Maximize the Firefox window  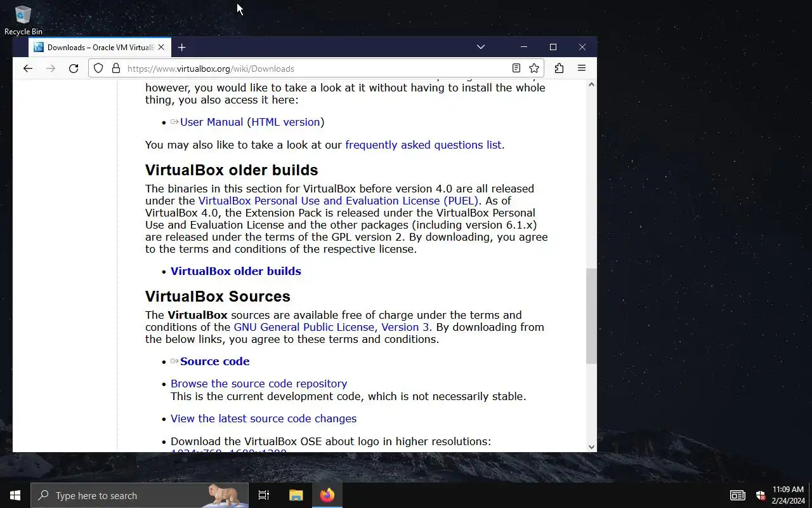(553, 47)
